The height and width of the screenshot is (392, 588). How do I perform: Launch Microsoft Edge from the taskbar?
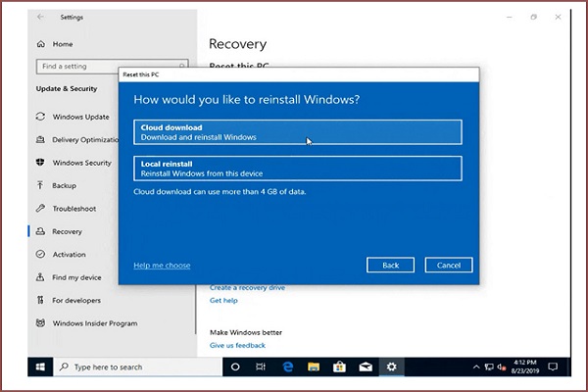[x=287, y=367]
